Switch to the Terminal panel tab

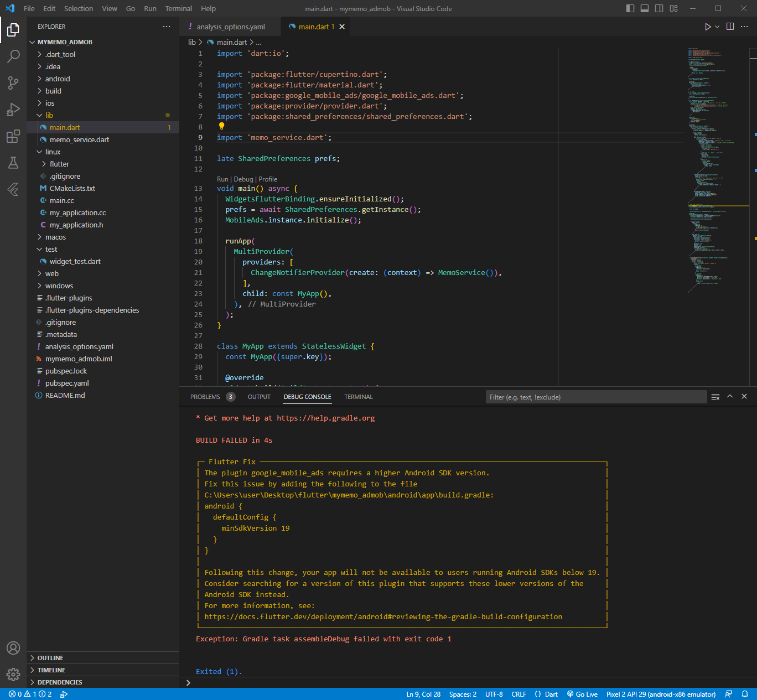[x=359, y=397]
